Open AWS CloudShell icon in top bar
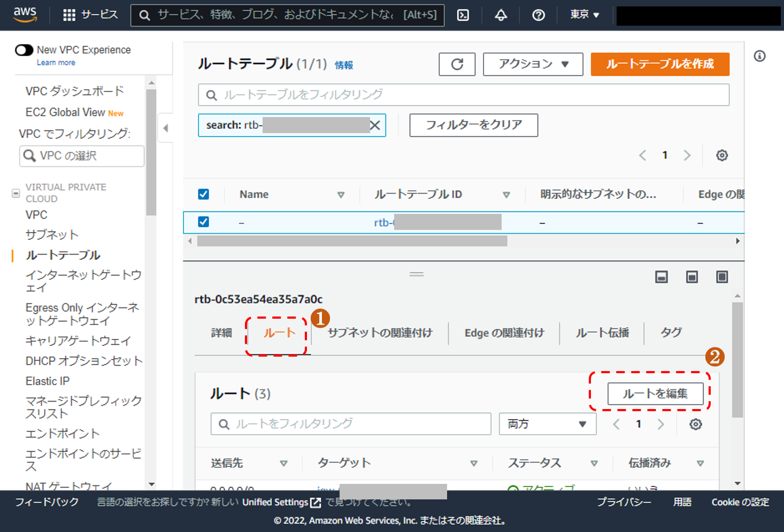 (x=463, y=15)
